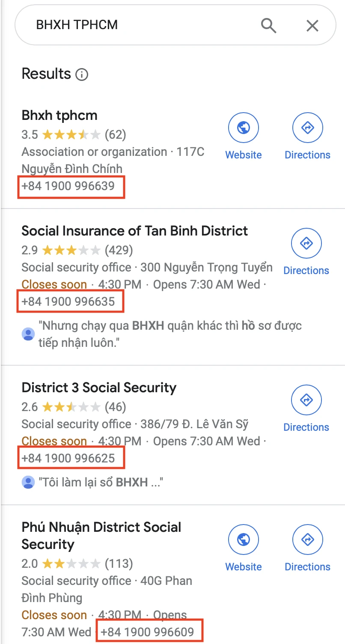Open the Bhxh tphcm result title

point(59,115)
